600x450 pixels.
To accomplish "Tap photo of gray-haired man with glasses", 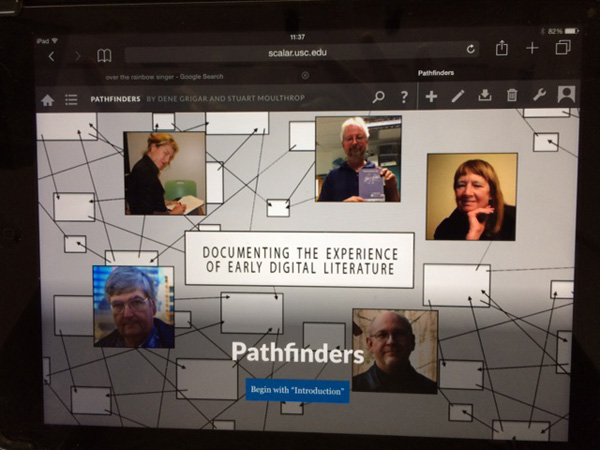I will tap(134, 307).
